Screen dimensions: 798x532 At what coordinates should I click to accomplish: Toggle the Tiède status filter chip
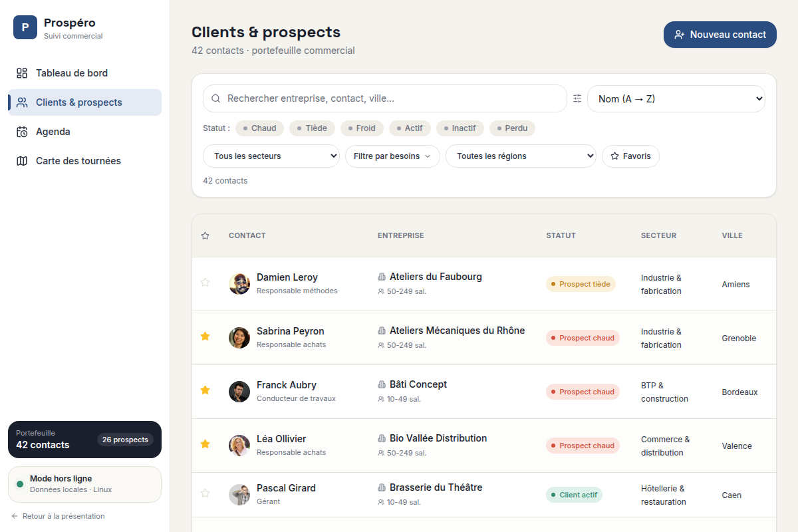tap(312, 128)
